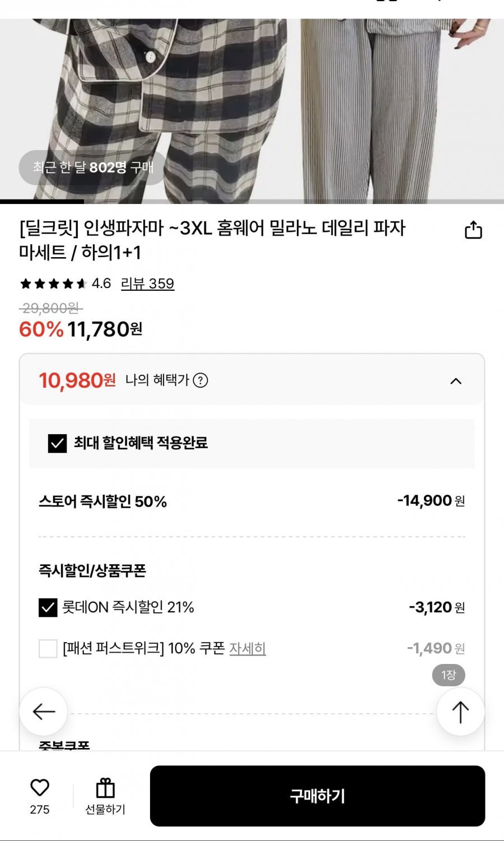This screenshot has height=841, width=504.
Task: Toggle 롯데ON 즉시할인 21% checkbox
Action: click(48, 607)
